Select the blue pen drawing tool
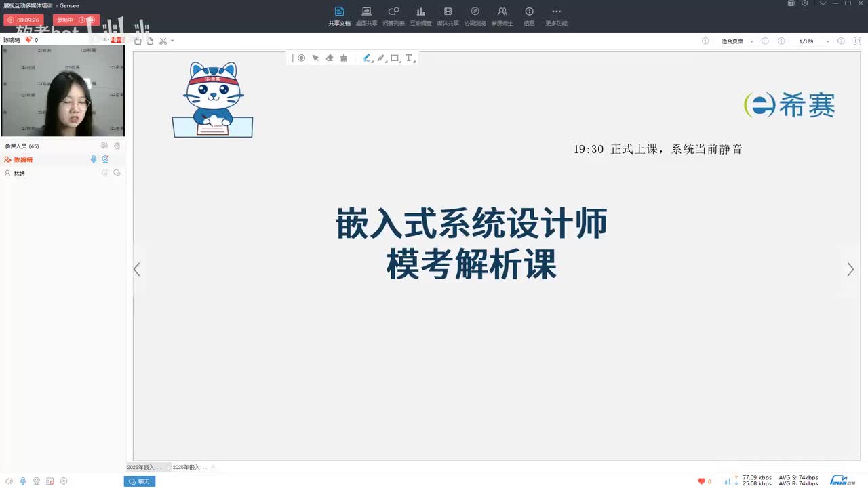This screenshot has height=488, width=868. pyautogui.click(x=367, y=58)
